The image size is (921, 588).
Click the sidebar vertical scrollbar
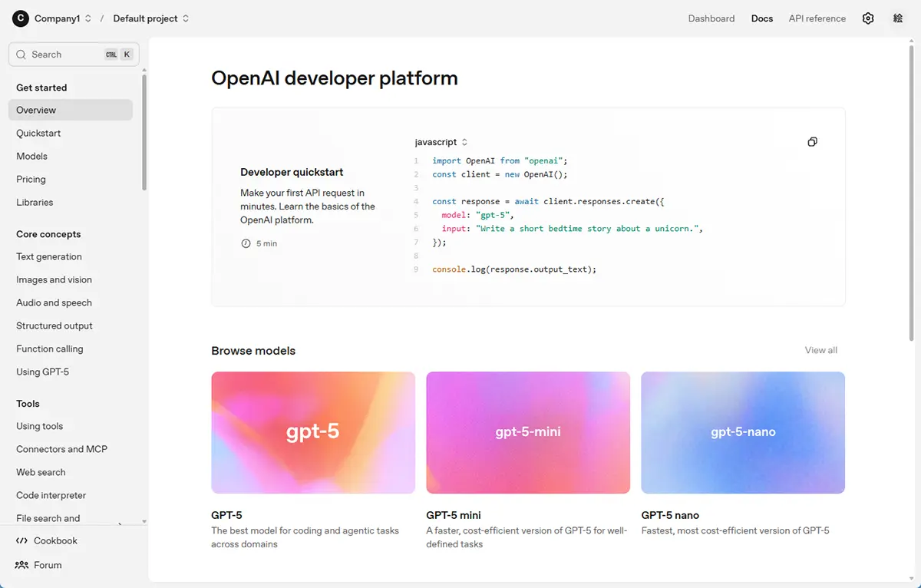click(x=144, y=132)
